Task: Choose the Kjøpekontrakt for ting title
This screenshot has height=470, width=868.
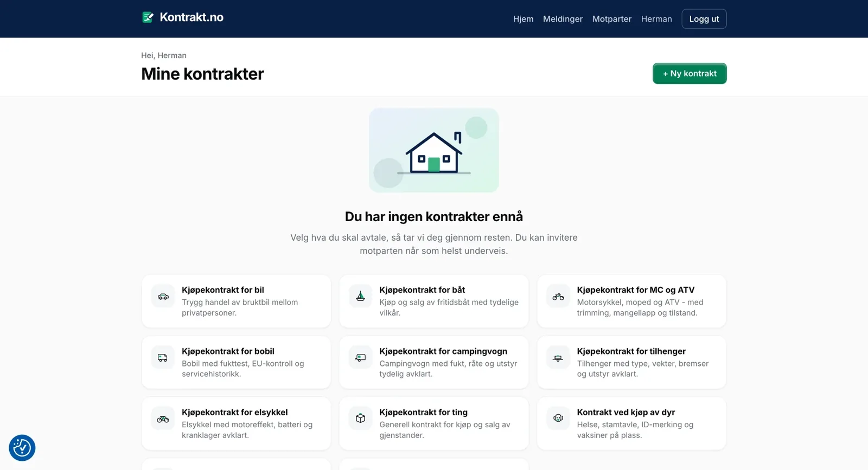Action: point(423,413)
